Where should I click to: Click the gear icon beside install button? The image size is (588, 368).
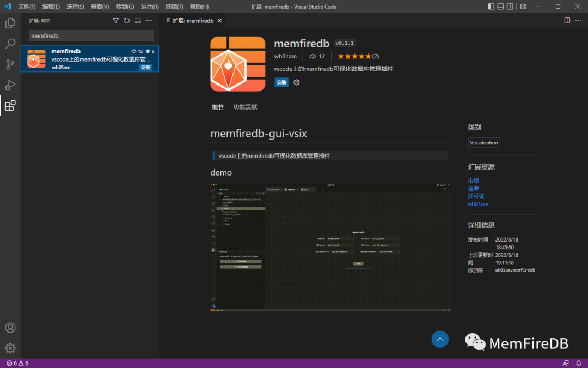[x=297, y=82]
